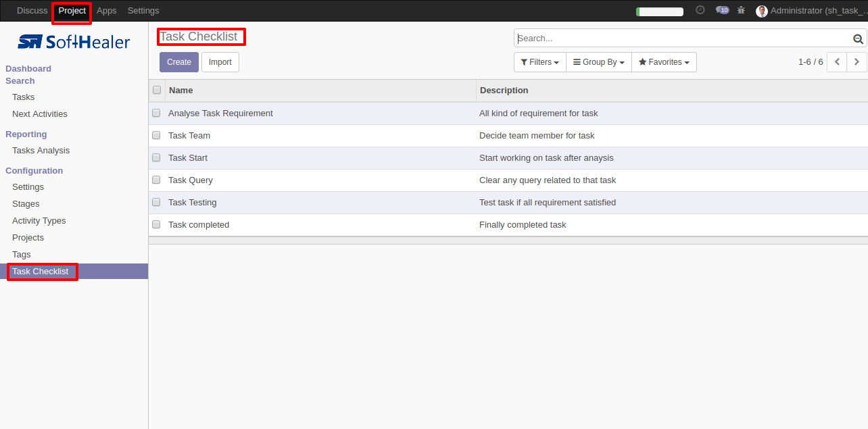Screen dimensions: 868x429
Task: Open Tasks in the sidebar
Action: click(24, 97)
